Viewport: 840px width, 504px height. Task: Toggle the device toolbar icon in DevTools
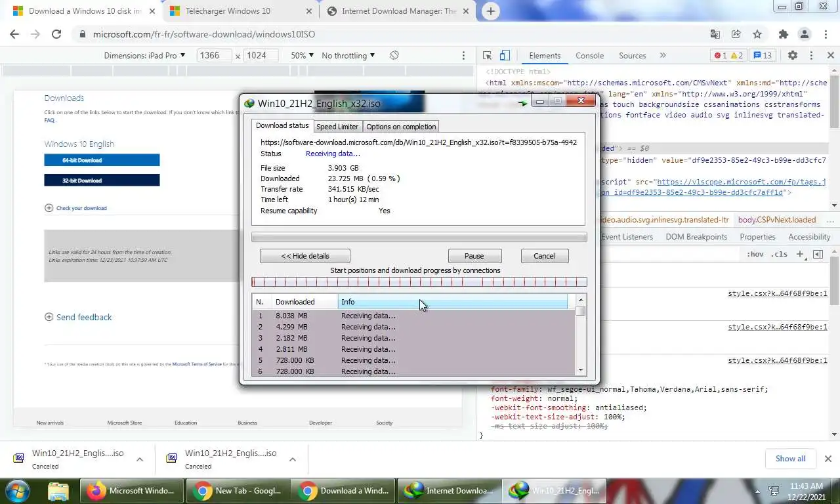[x=505, y=56]
